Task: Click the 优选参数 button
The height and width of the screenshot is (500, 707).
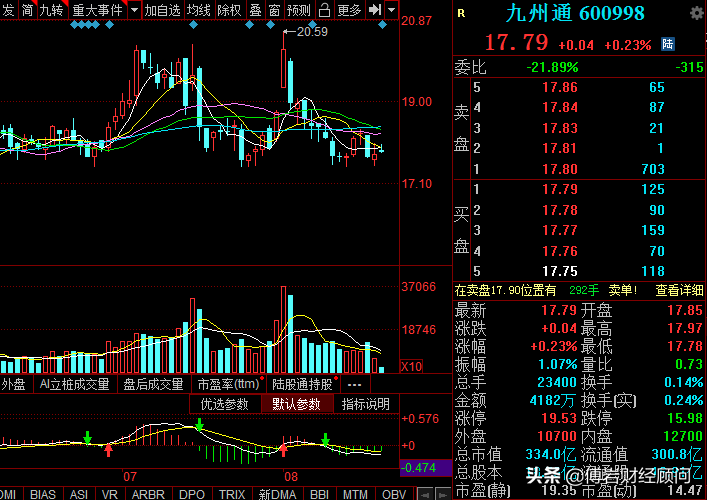Action: tap(224, 404)
